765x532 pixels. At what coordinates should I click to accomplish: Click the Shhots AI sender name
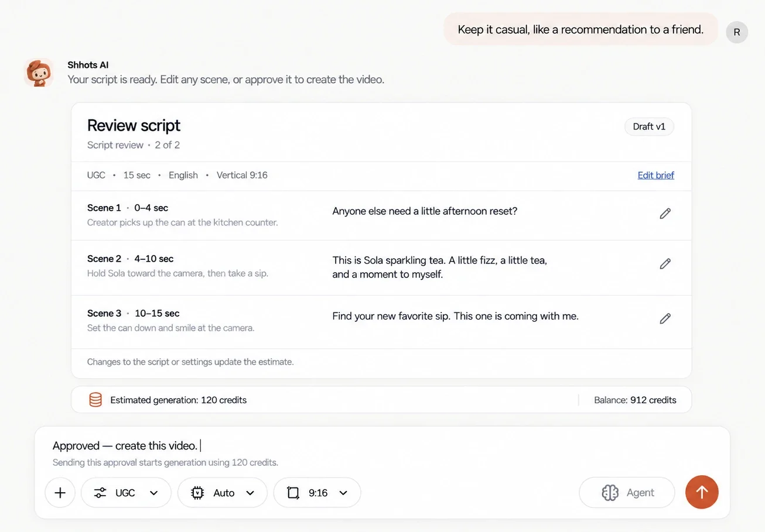pos(88,65)
